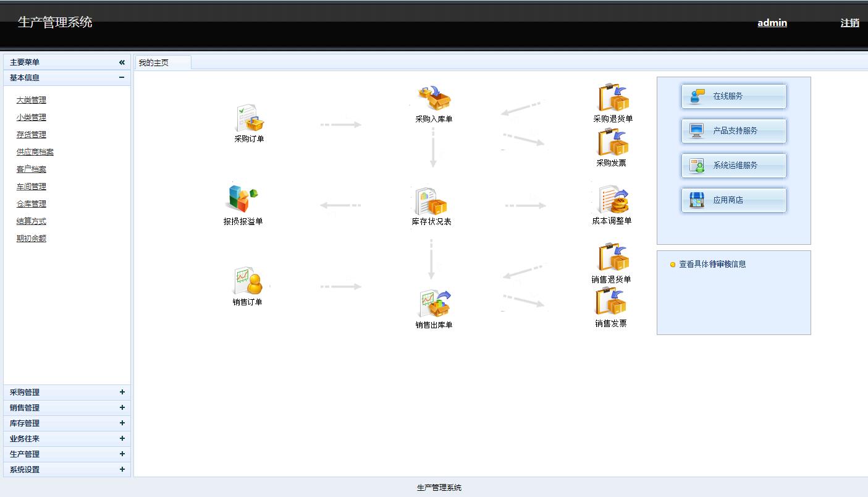Open 供应商档案 in the sidebar menu
868x497 pixels.
pos(35,152)
